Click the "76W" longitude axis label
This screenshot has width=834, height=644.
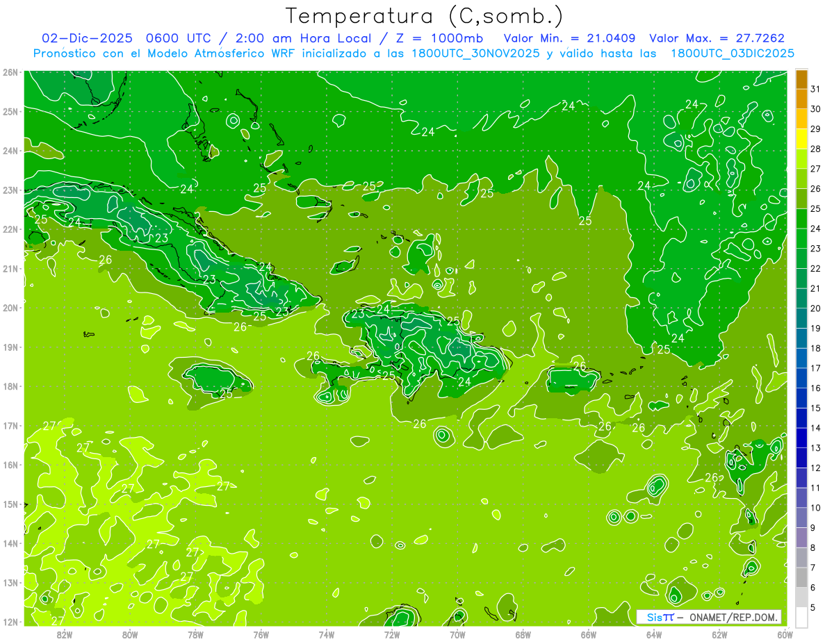coord(261,634)
